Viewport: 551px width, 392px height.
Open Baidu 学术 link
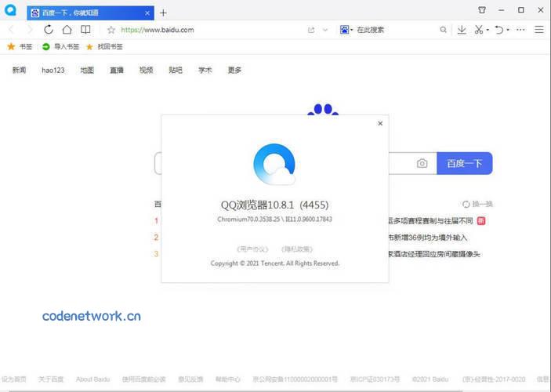205,70
